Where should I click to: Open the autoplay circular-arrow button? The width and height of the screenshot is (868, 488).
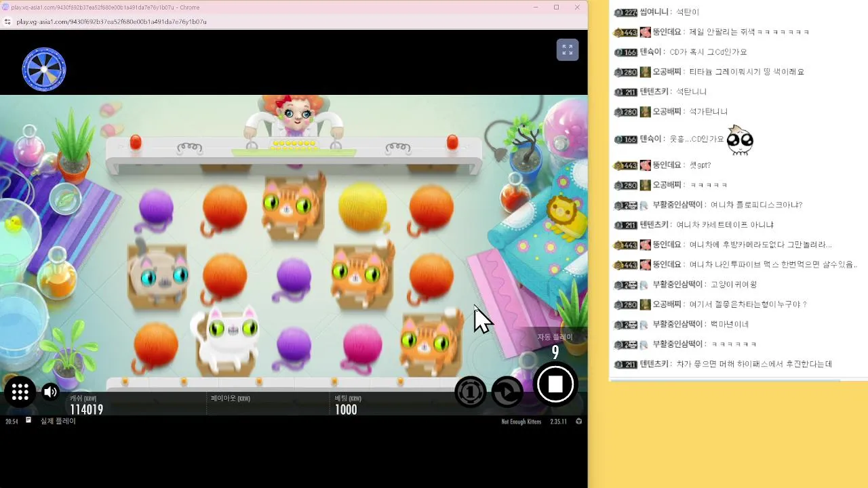point(507,392)
